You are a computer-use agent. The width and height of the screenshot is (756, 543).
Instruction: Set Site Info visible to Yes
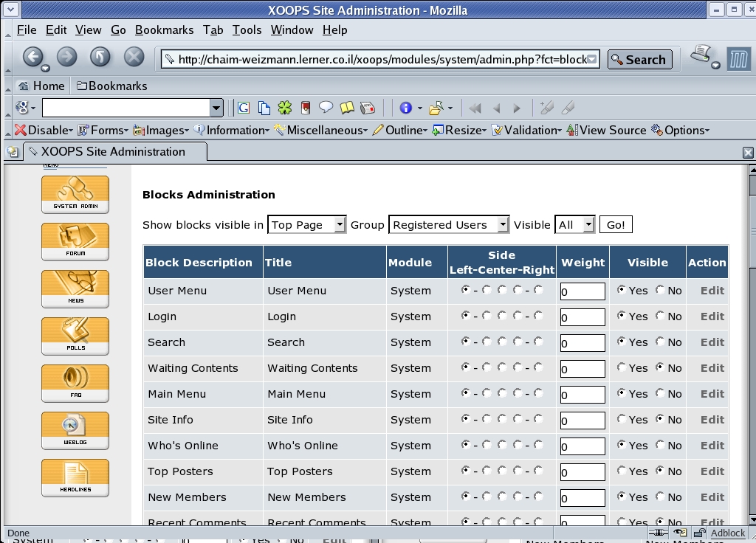pyautogui.click(x=622, y=419)
